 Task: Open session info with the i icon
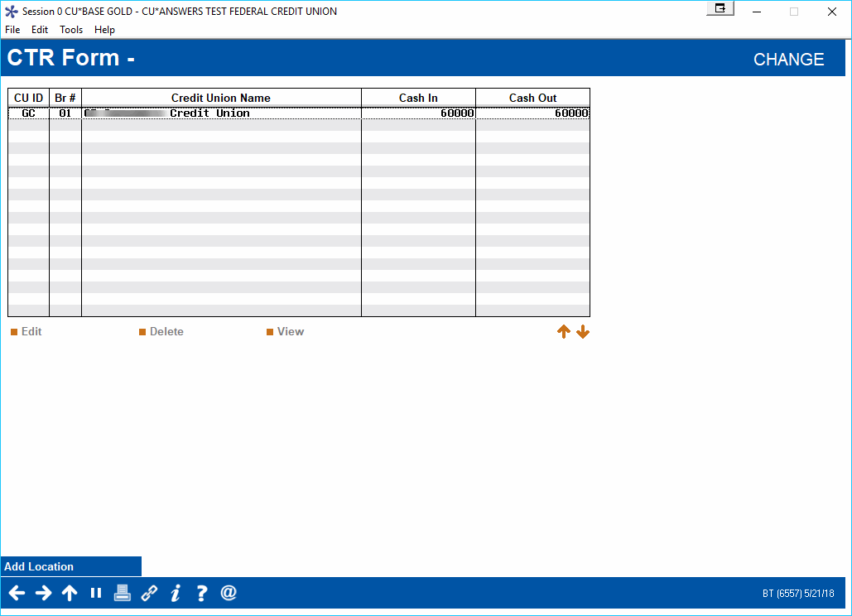pyautogui.click(x=175, y=593)
